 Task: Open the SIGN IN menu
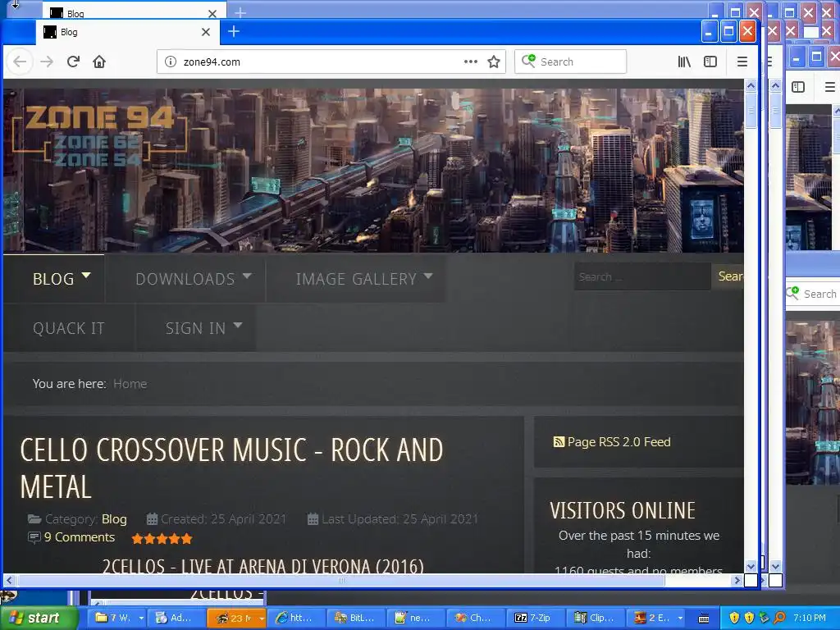click(x=195, y=328)
